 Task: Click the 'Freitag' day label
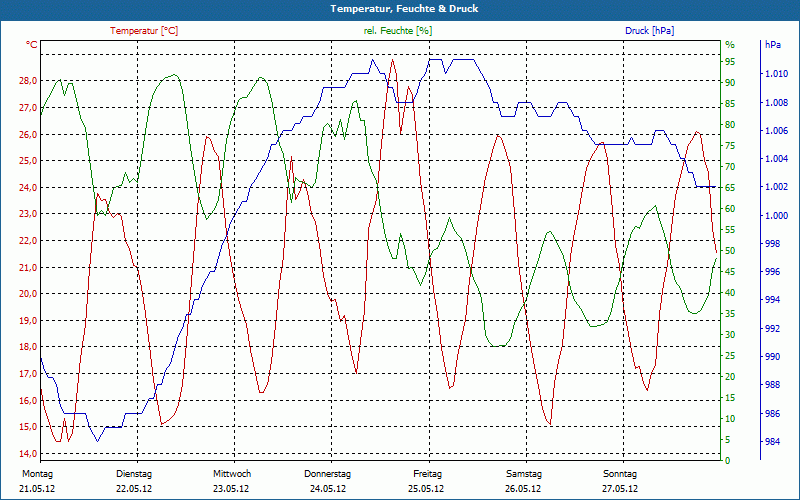coord(428,474)
